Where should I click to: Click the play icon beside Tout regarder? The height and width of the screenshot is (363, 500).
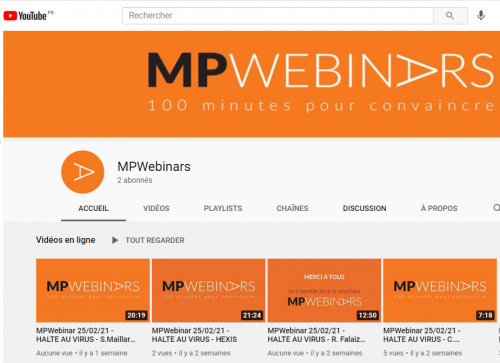pos(115,240)
